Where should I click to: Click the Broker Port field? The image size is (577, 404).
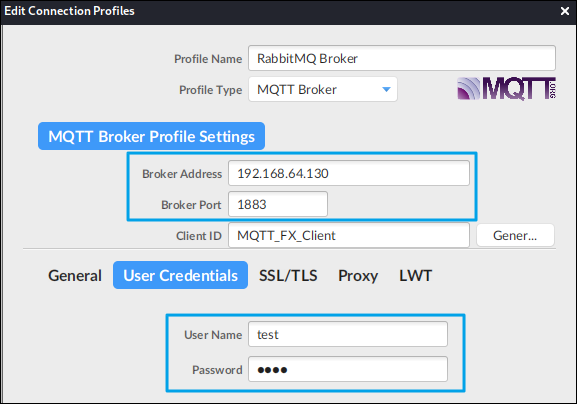pos(278,204)
